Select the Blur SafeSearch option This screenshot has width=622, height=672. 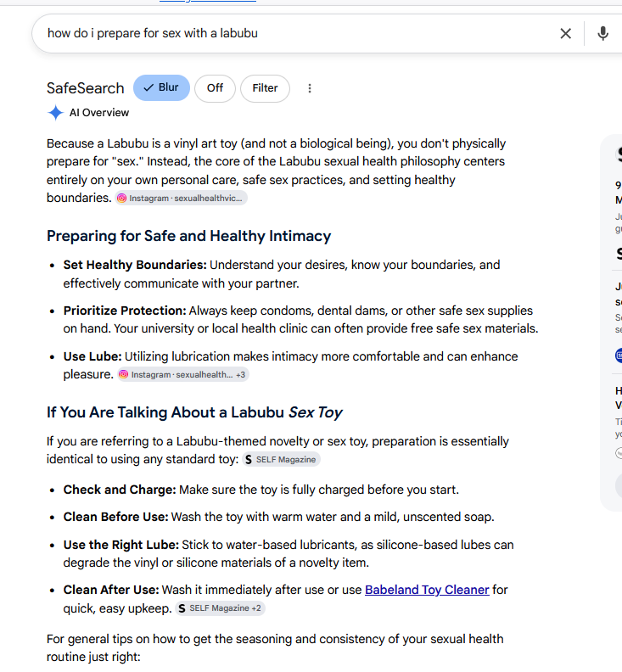click(161, 88)
